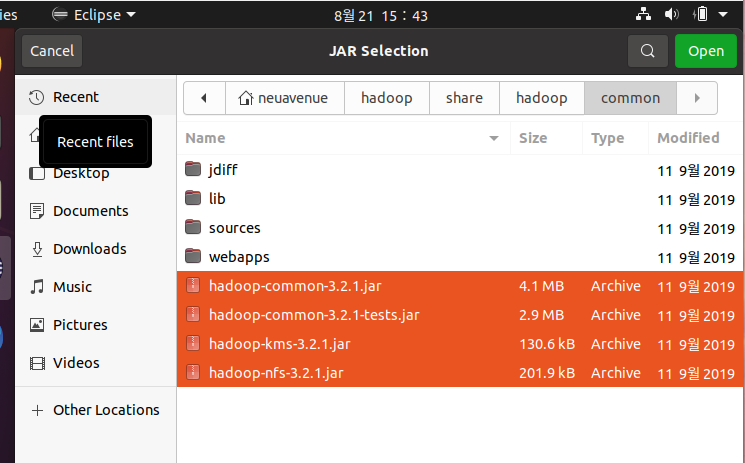745x463 pixels.
Task: Select the common path segment
Action: pos(630,98)
